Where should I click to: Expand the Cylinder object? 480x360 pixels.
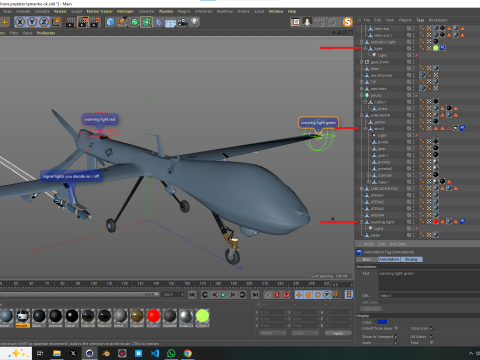pos(369,175)
